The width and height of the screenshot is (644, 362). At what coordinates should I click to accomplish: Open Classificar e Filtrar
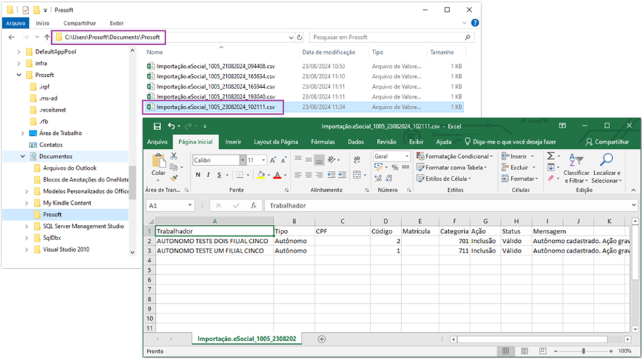point(576,168)
